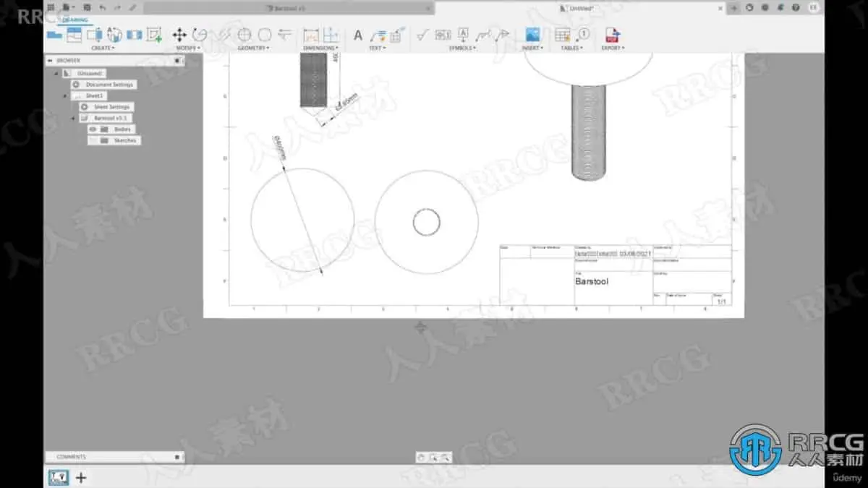The image size is (868, 488).
Task: Click the Export PDF icon
Action: (x=612, y=34)
